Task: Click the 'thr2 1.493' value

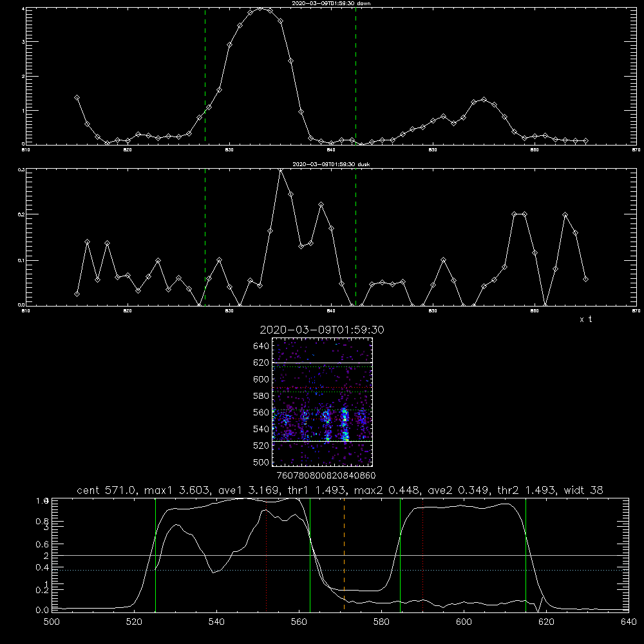Action: 527,490
